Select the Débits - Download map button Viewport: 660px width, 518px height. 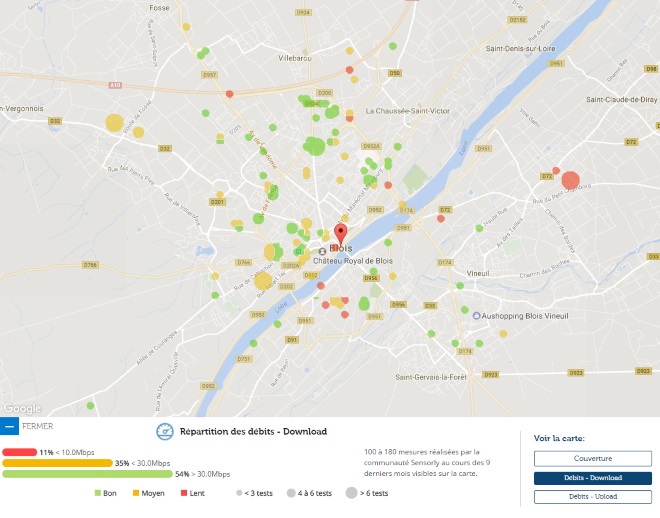593,478
